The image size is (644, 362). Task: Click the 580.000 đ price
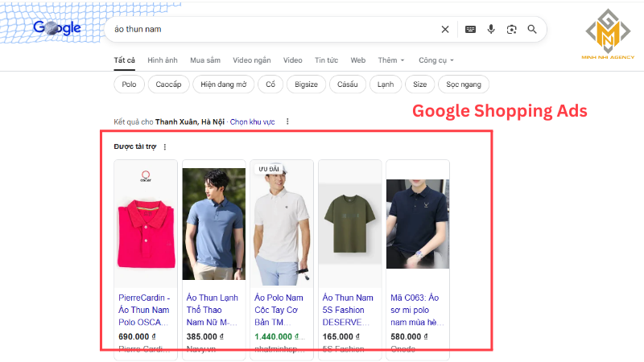click(x=409, y=336)
